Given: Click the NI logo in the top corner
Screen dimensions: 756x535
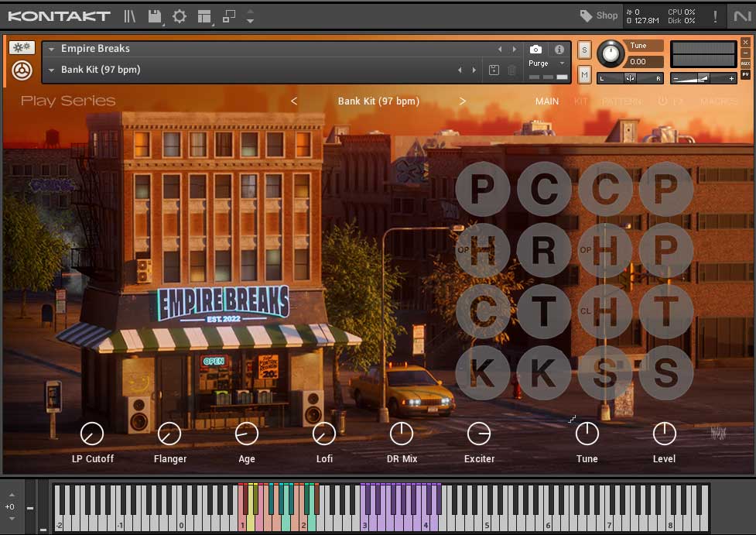Looking at the screenshot, I should [742, 16].
